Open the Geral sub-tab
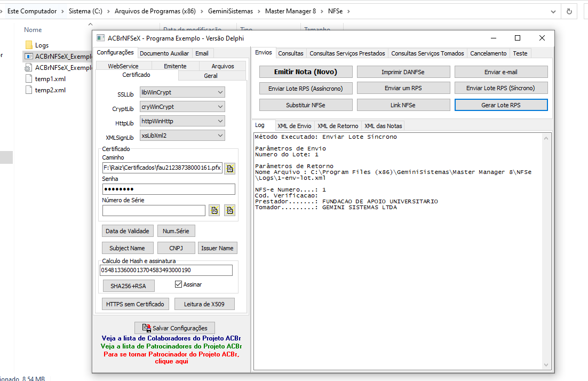Viewport: 588px width, 381px height. tap(210, 76)
